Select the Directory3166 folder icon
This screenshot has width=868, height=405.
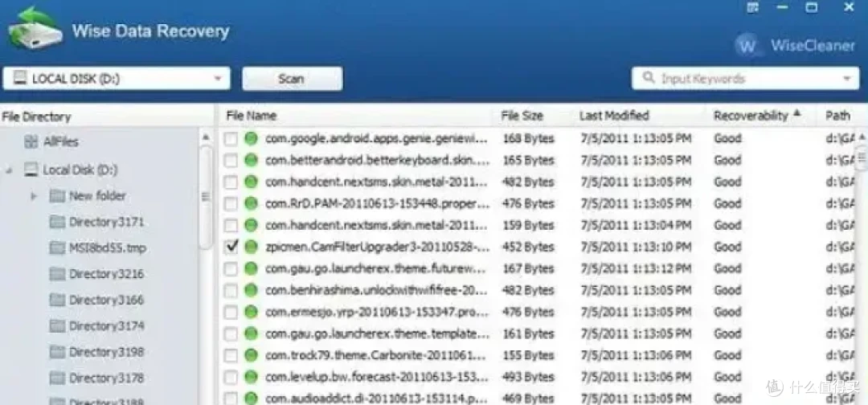[57, 300]
